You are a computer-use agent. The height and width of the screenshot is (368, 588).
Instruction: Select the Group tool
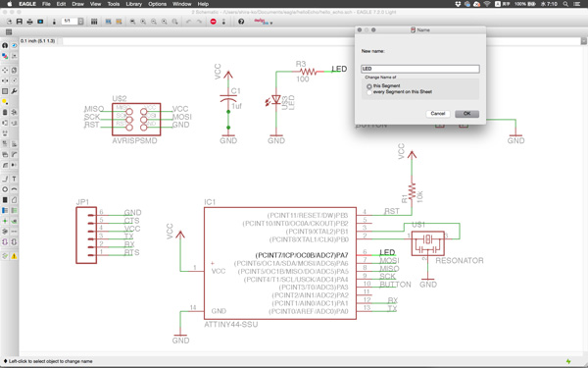pos(5,91)
